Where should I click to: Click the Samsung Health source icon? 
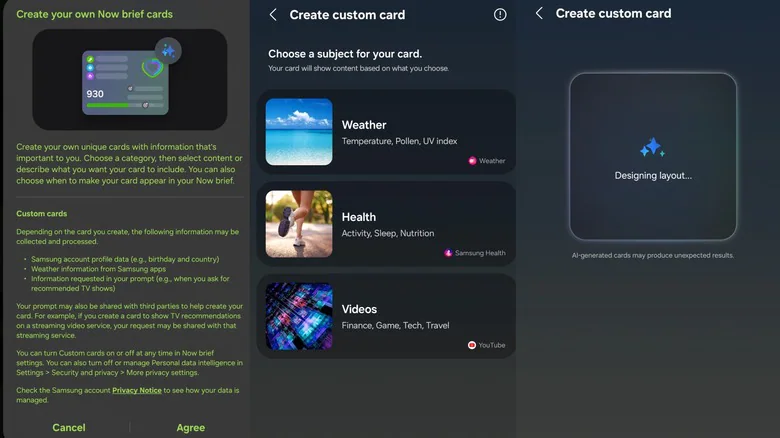[x=448, y=253]
